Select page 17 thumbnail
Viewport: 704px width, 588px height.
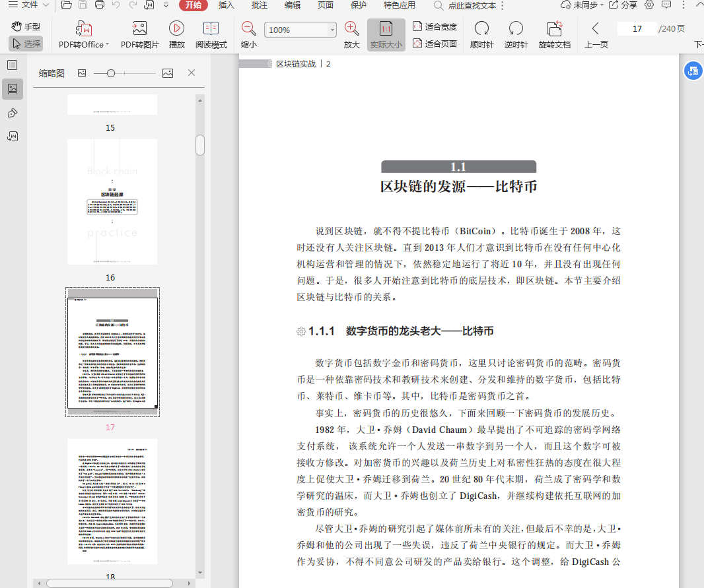112,352
